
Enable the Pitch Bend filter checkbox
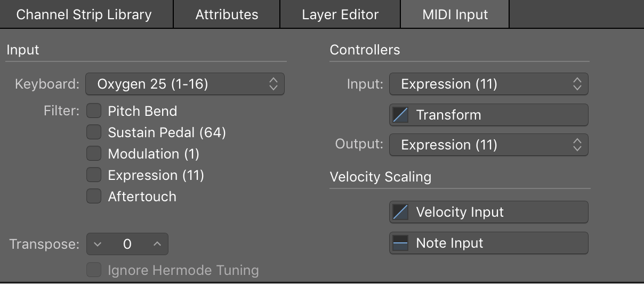tap(94, 111)
